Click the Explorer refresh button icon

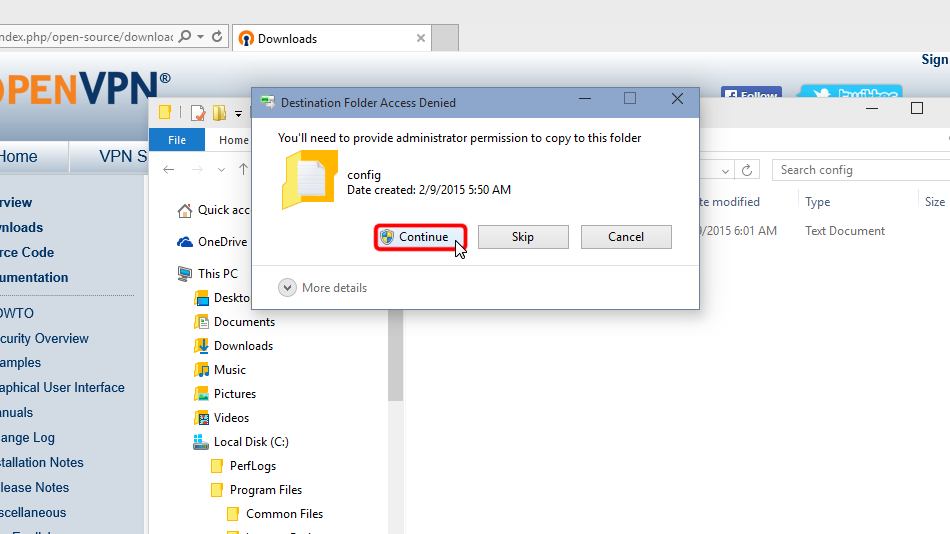(747, 170)
